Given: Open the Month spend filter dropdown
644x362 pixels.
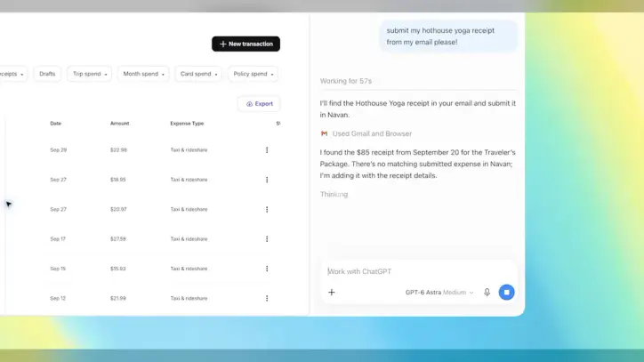Looking at the screenshot, I should [143, 74].
